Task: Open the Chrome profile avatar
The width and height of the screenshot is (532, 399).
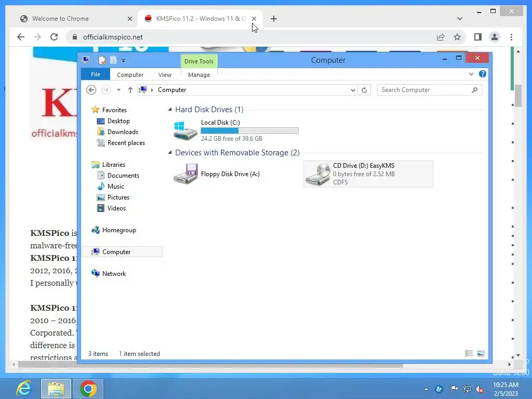Action: tap(495, 37)
